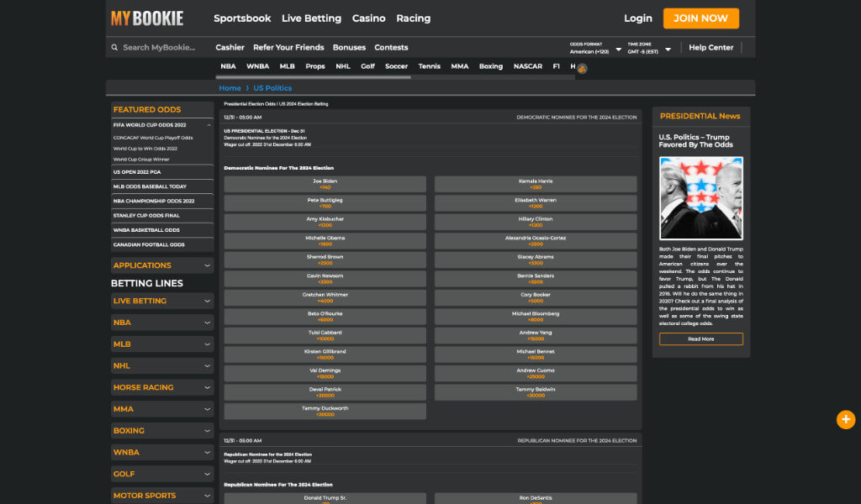Click the Join Now button

700,18
